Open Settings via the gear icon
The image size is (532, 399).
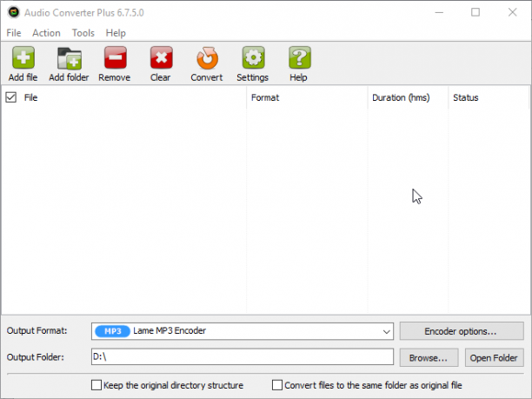click(x=253, y=57)
